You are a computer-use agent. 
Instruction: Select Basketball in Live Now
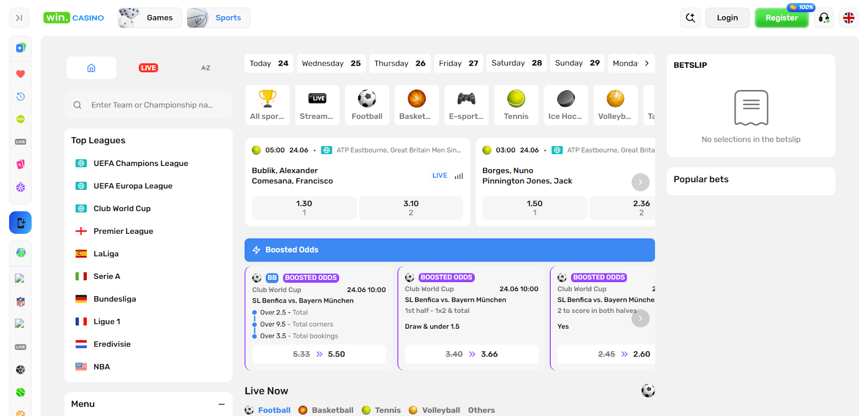(x=326, y=410)
